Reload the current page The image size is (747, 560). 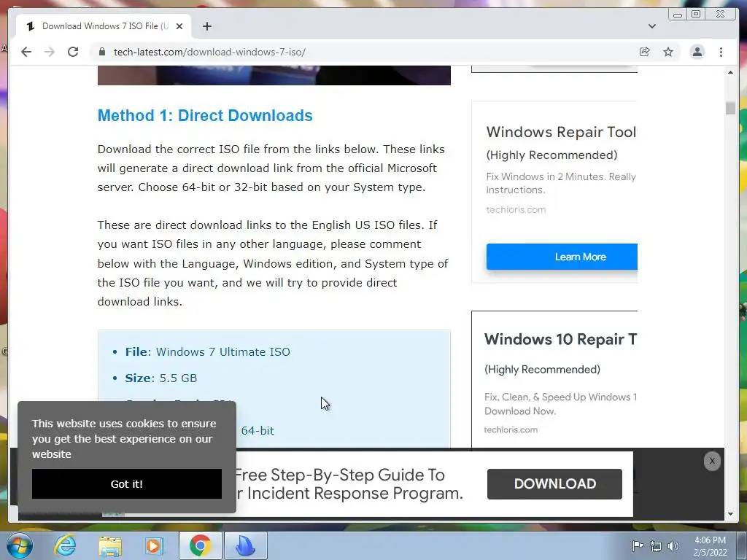(73, 52)
